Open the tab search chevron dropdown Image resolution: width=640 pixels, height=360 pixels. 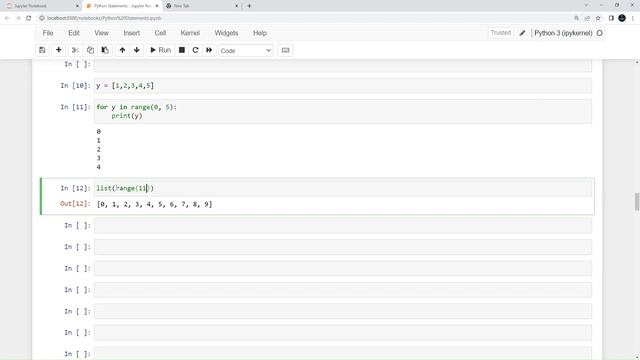pyautogui.click(x=586, y=5)
